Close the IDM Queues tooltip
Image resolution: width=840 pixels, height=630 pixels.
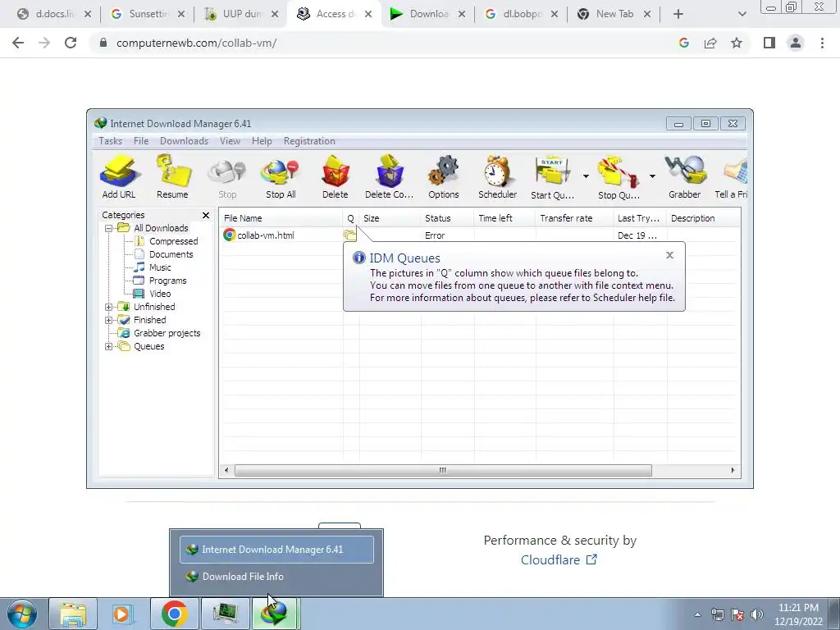point(669,255)
